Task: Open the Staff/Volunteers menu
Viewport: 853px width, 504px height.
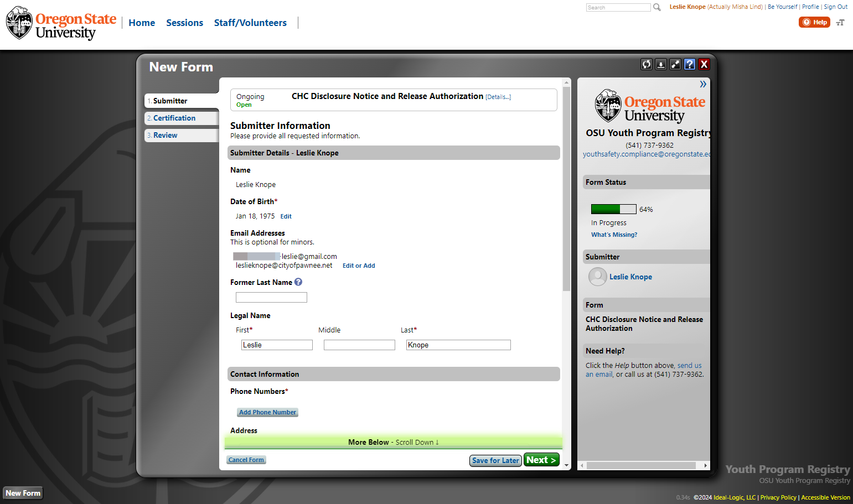Action: pos(250,23)
